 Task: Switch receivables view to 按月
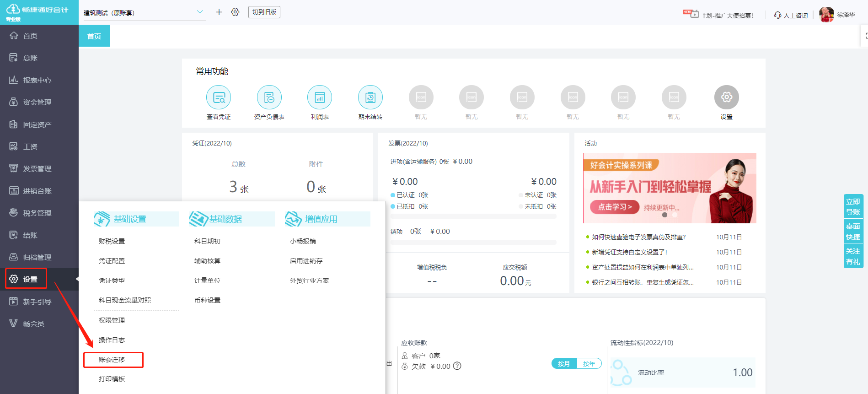(x=564, y=364)
